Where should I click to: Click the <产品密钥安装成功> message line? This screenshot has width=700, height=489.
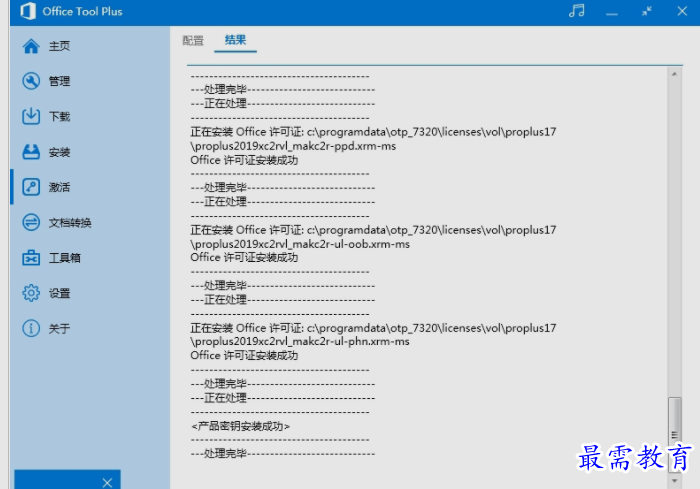(240, 426)
